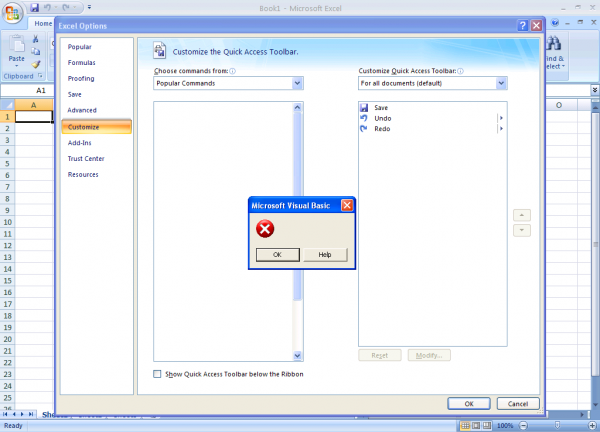Expand the Undo row submenu arrow

(501, 118)
